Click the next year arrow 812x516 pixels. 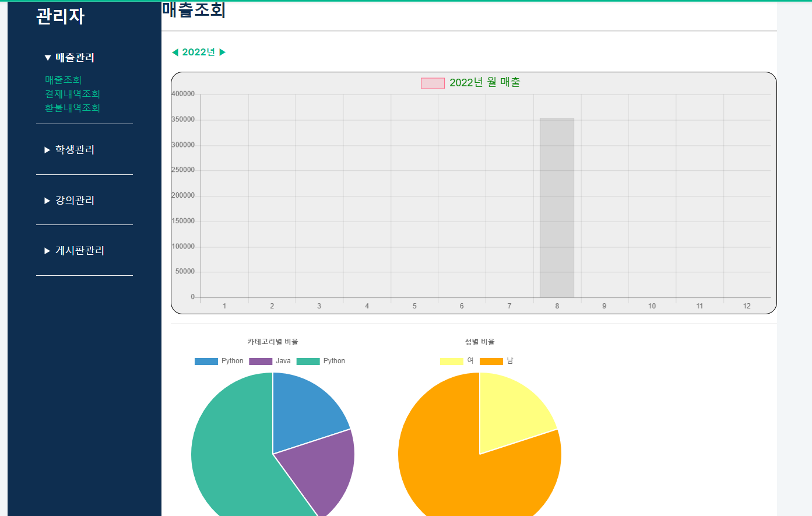tap(224, 51)
